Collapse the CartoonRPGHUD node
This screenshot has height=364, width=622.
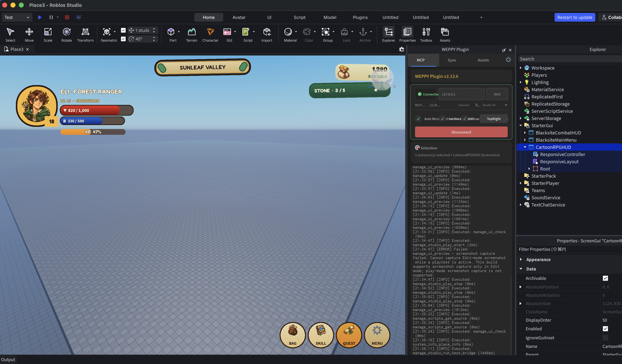click(x=525, y=147)
